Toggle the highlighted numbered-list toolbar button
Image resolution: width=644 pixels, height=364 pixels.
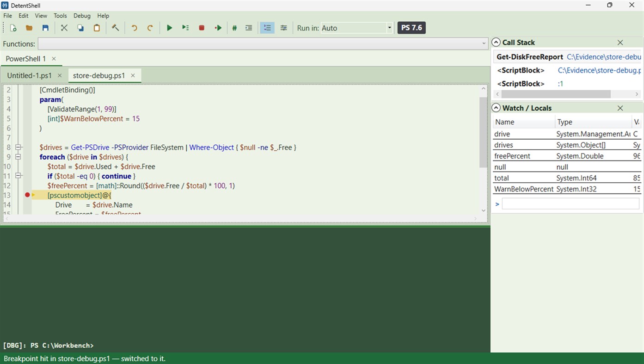[x=267, y=28]
